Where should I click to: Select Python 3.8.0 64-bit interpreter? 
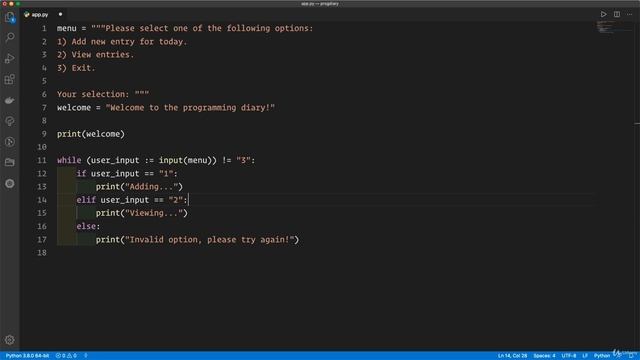(x=27, y=356)
